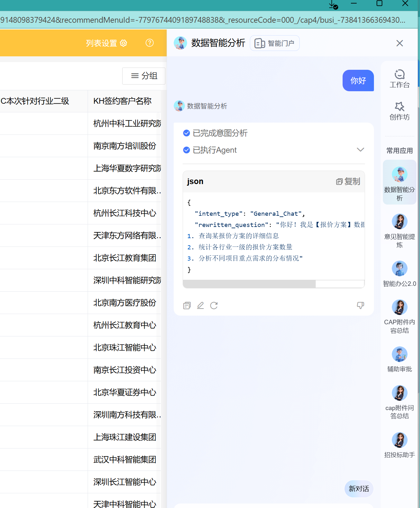420x508 pixels.
Task: Open the 工作台 workbench icon
Action: (x=399, y=78)
